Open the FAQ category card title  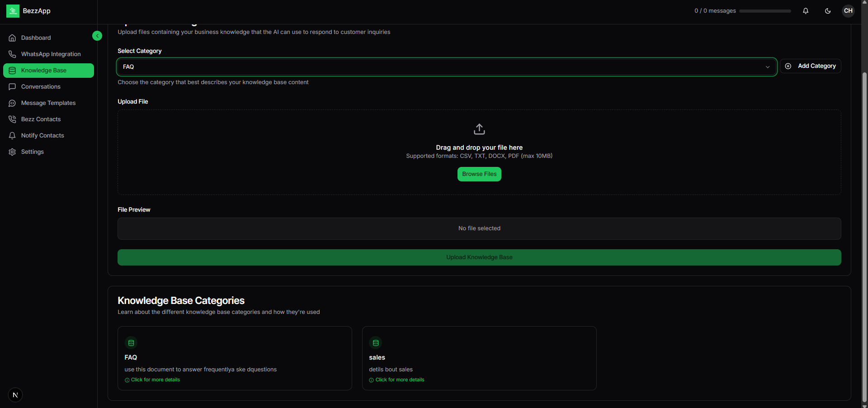click(x=131, y=357)
